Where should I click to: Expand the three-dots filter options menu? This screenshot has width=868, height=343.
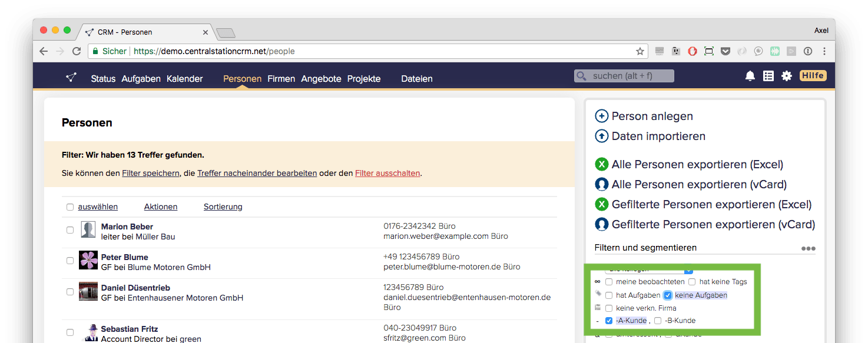tap(808, 248)
